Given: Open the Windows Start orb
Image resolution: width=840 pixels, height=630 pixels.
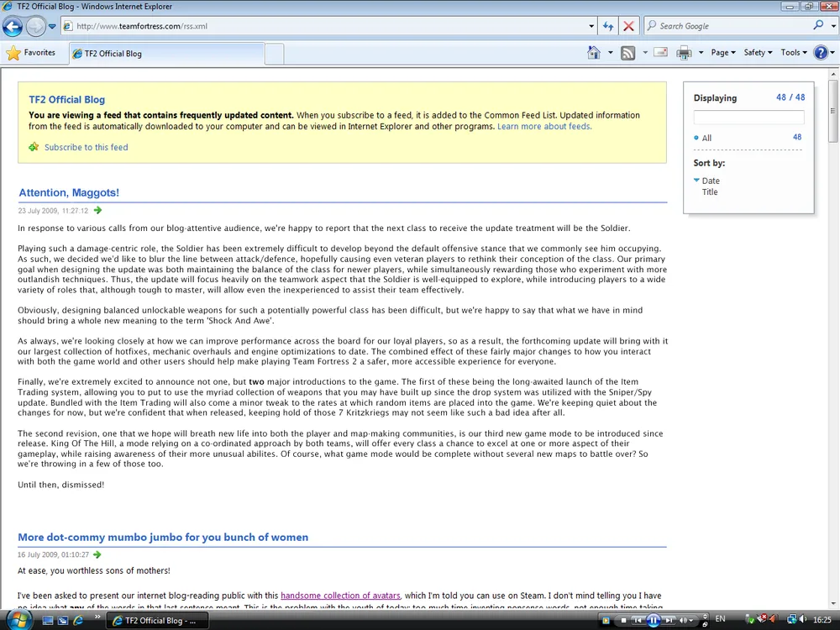Looking at the screenshot, I should (18, 621).
